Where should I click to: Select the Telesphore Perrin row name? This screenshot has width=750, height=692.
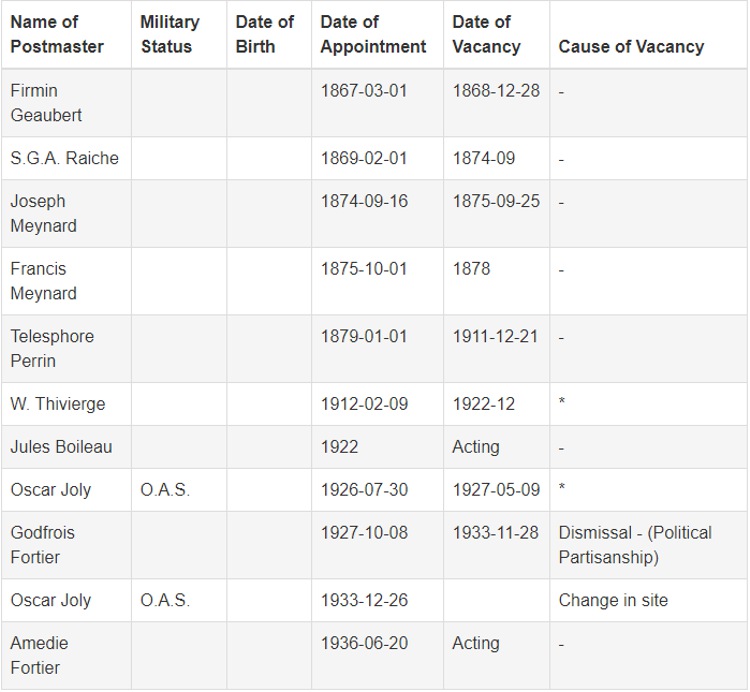click(x=52, y=348)
